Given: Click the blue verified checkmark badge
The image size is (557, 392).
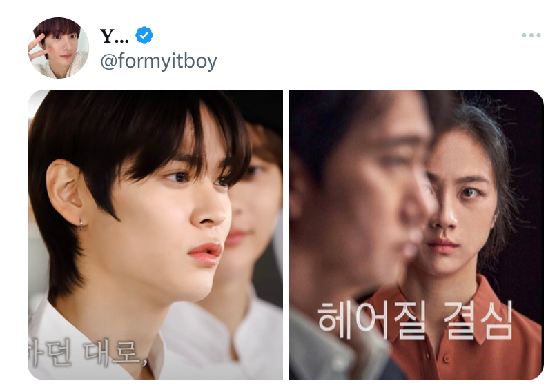Looking at the screenshot, I should coord(144,35).
